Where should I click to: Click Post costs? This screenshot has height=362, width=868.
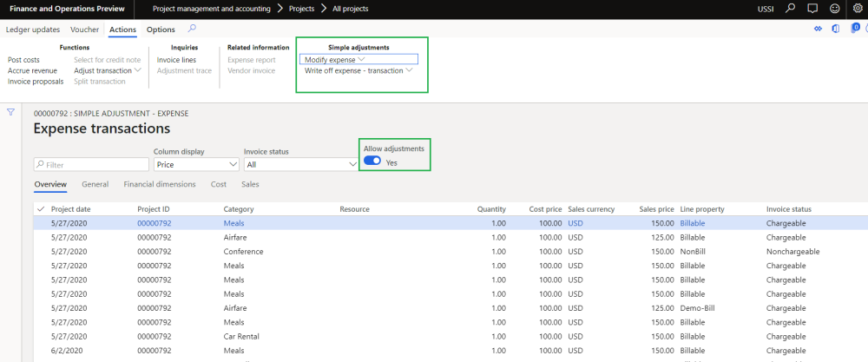[x=23, y=60]
